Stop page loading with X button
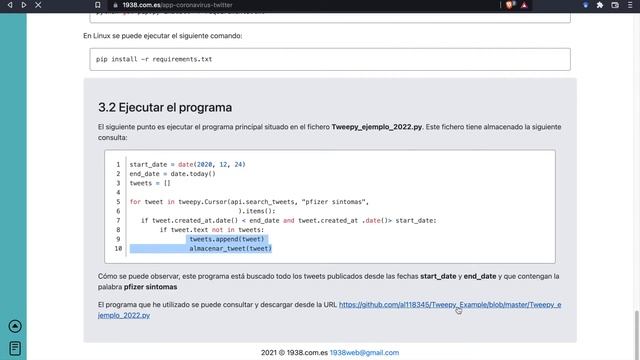Viewport: 640px width, 360px height. tap(38, 5)
